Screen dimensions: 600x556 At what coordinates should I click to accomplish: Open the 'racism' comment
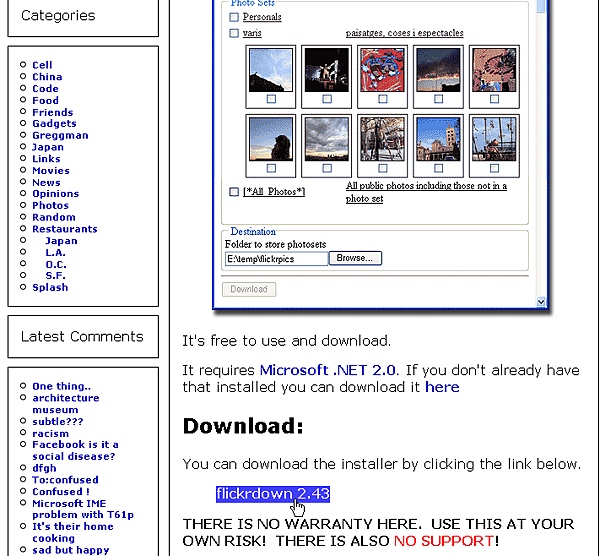(51, 434)
